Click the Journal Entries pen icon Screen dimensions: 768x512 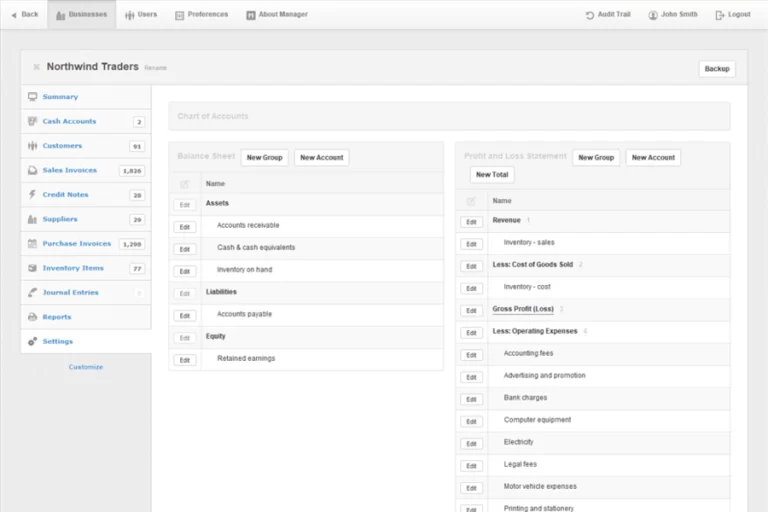pos(32,293)
